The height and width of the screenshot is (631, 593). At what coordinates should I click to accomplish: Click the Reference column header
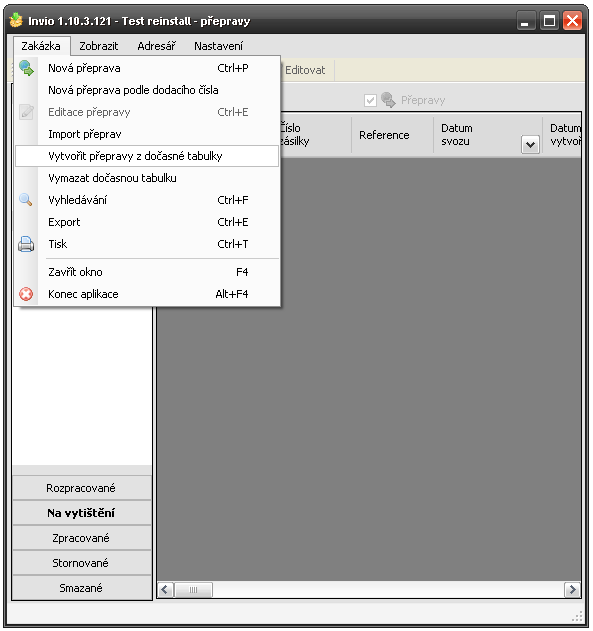[384, 135]
